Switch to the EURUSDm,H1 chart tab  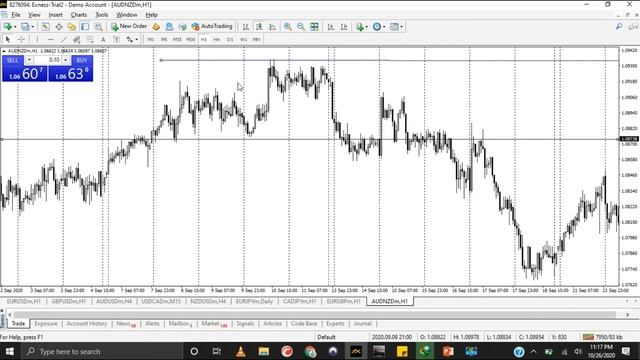pyautogui.click(x=24, y=301)
